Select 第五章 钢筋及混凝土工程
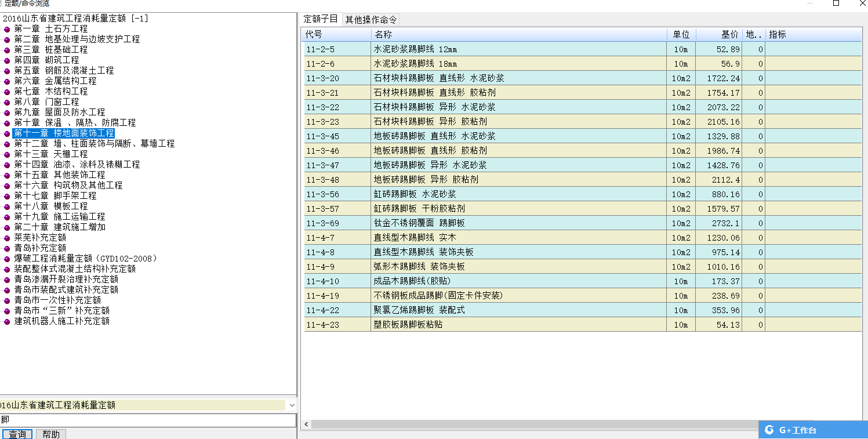 tap(64, 71)
